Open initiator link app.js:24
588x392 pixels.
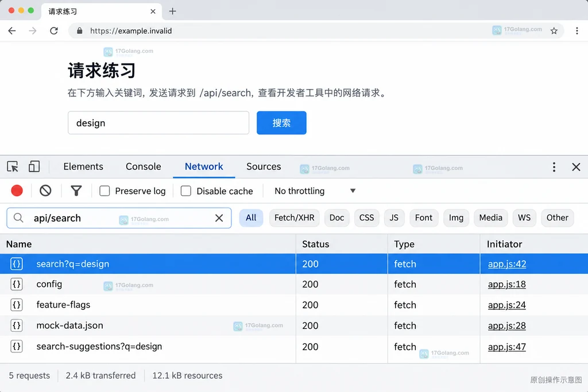pos(507,305)
